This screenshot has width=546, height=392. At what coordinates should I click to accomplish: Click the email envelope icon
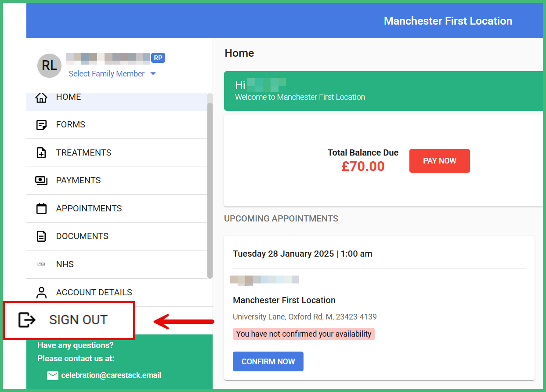point(53,375)
